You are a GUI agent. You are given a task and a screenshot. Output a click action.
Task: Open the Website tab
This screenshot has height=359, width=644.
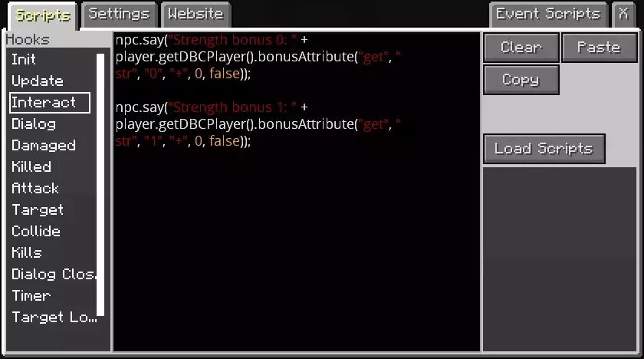click(x=195, y=15)
